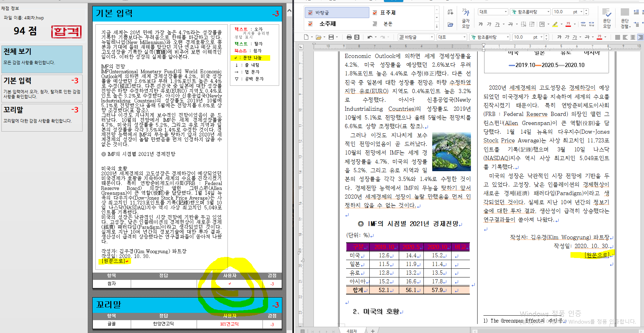Click the red font color swatch

pyautogui.click(x=568, y=24)
